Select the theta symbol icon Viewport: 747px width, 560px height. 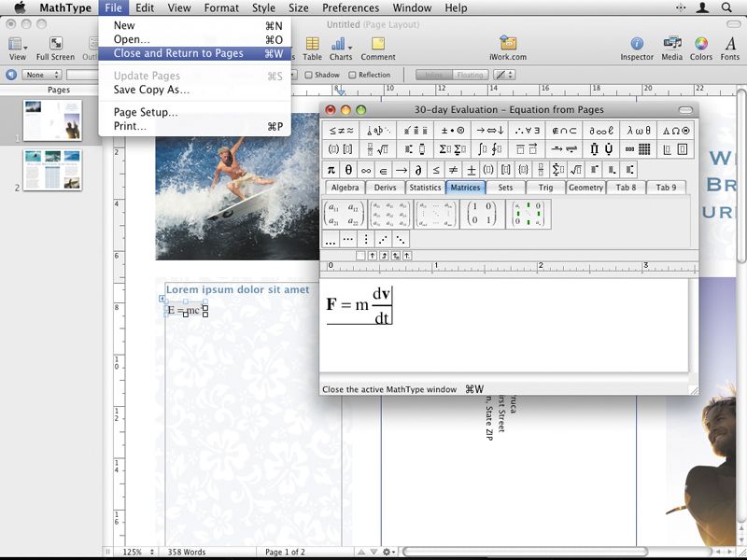[347, 170]
